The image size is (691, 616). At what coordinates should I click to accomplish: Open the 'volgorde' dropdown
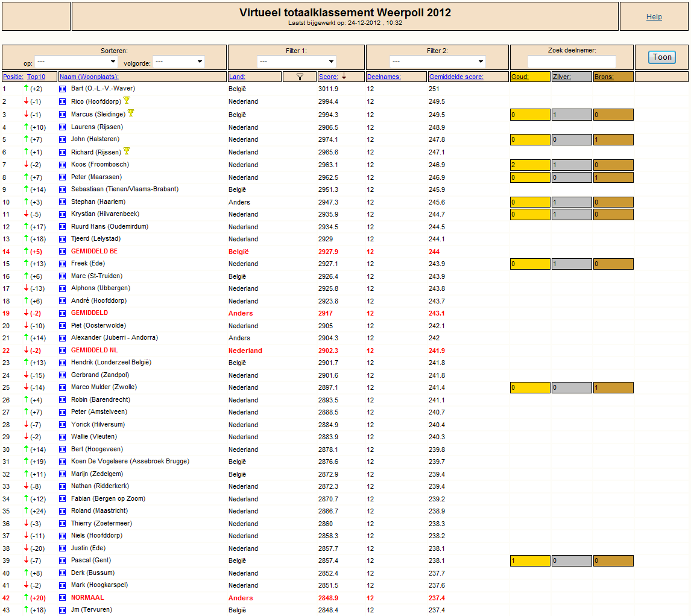178,62
